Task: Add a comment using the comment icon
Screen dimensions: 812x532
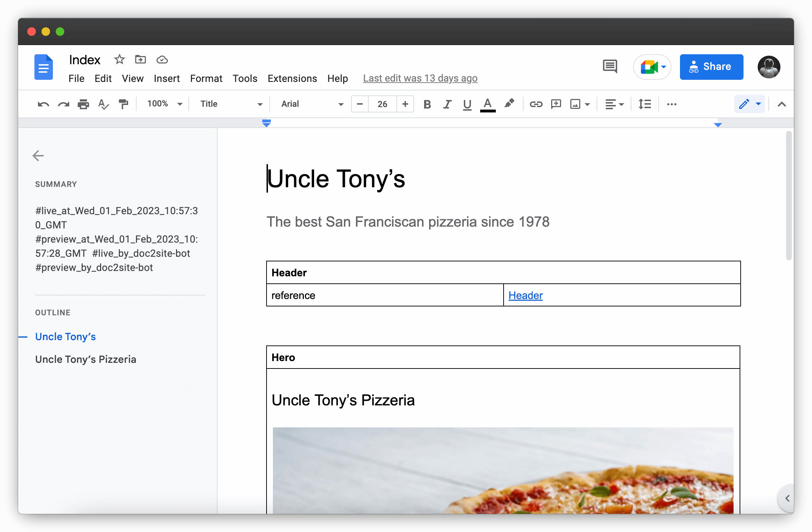Action: click(556, 104)
